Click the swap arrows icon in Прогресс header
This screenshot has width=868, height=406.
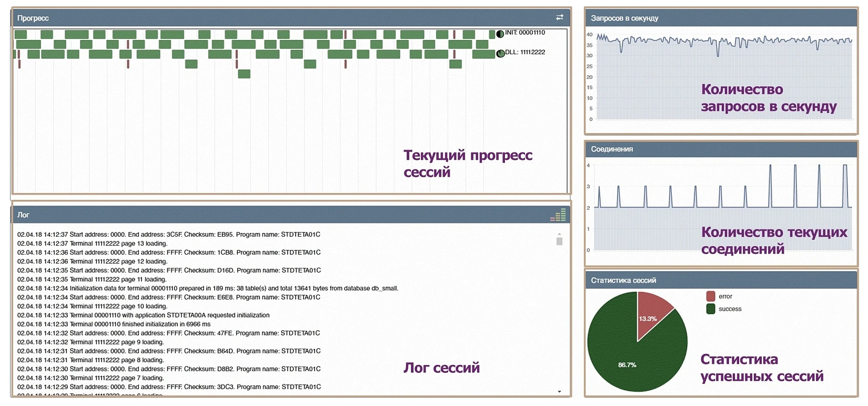560,17
